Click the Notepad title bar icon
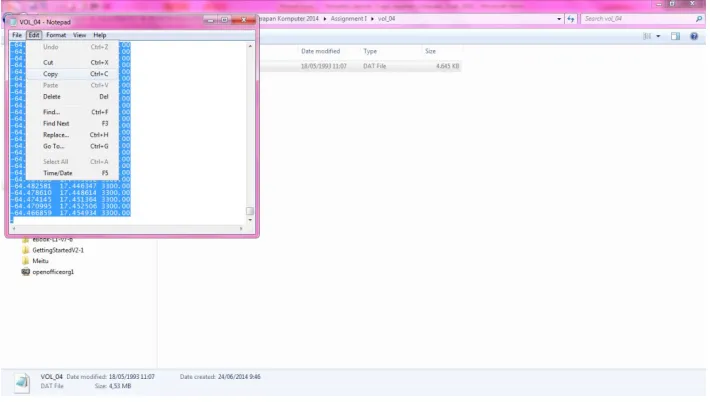The image size is (710, 402). click(x=14, y=22)
